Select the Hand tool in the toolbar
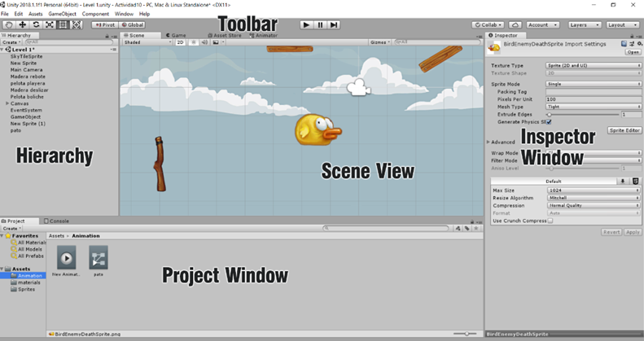Viewport: 644px width, 341px height. pyautogui.click(x=9, y=25)
